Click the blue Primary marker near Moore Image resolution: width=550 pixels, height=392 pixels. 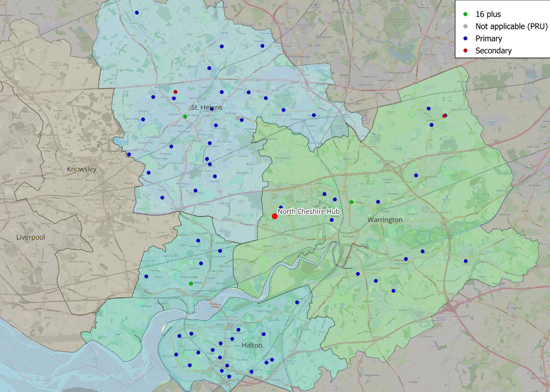pos(297,302)
